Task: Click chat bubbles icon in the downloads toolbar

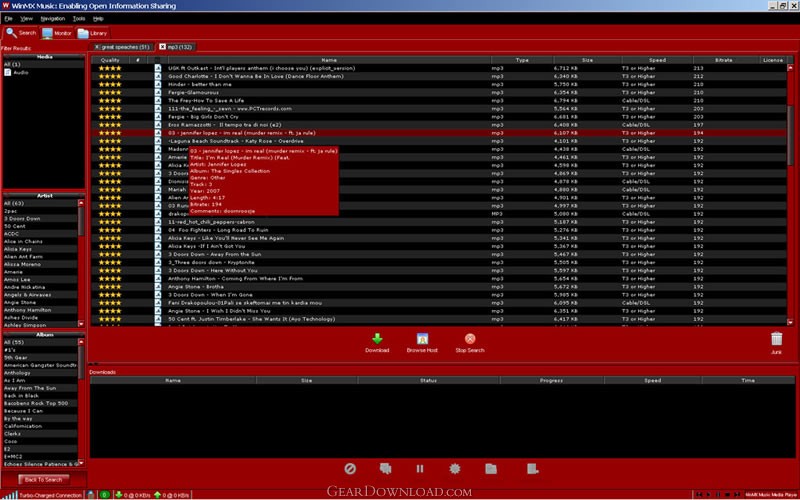Action: coord(386,468)
